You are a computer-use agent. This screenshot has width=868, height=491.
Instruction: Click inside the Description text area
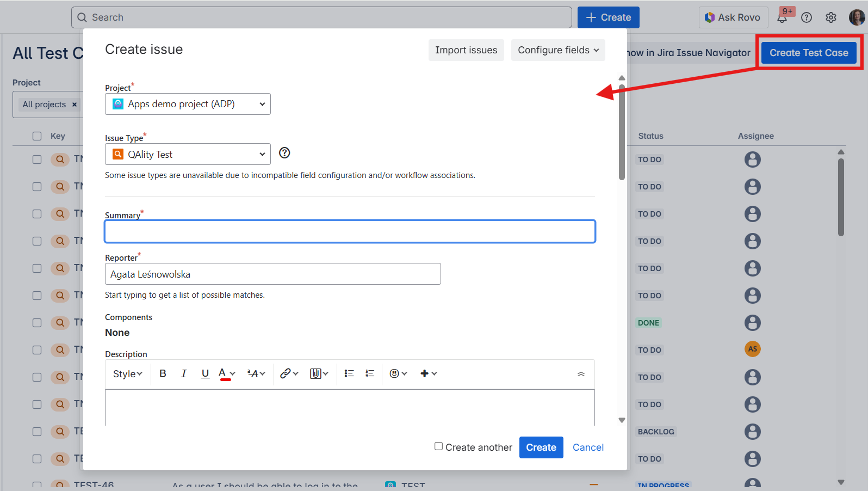point(350,407)
